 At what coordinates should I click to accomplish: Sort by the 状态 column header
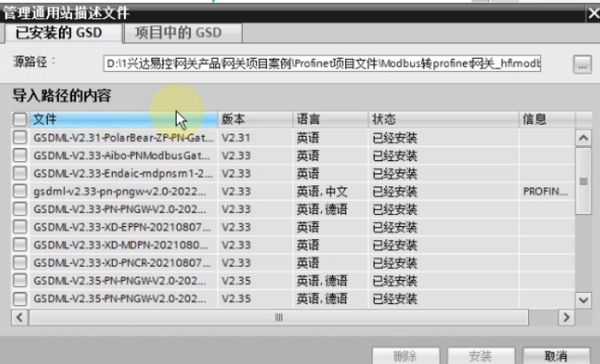click(x=443, y=120)
